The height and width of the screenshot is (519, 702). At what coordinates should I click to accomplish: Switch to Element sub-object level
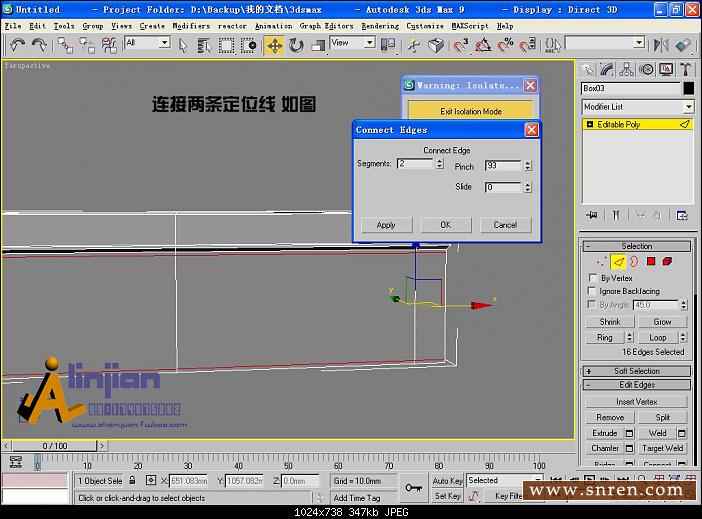(667, 262)
